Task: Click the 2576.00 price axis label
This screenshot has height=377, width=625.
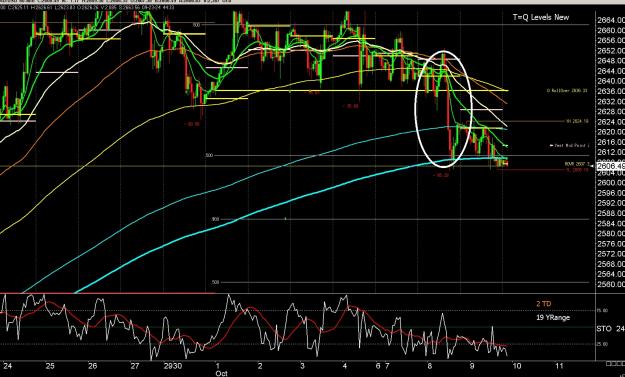Action: [611, 243]
